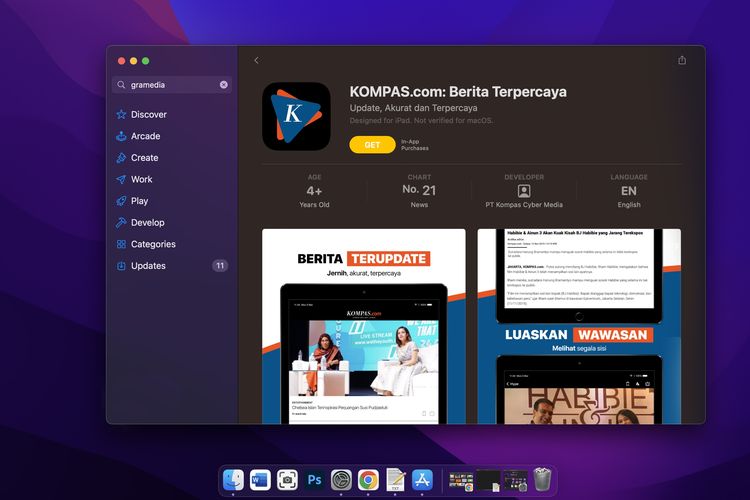Viewport: 750px width, 500px height.
Task: Click the In-App Purchases label
Action: tap(415, 145)
